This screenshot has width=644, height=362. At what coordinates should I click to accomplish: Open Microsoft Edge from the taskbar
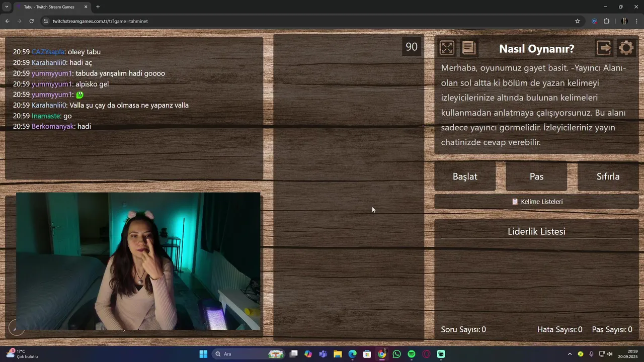click(x=352, y=354)
